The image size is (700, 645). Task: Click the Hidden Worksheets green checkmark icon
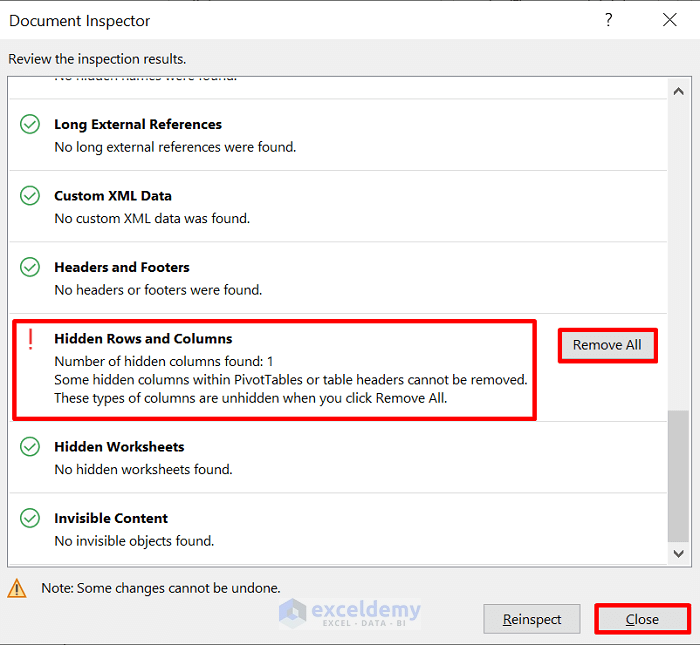pyautogui.click(x=30, y=447)
